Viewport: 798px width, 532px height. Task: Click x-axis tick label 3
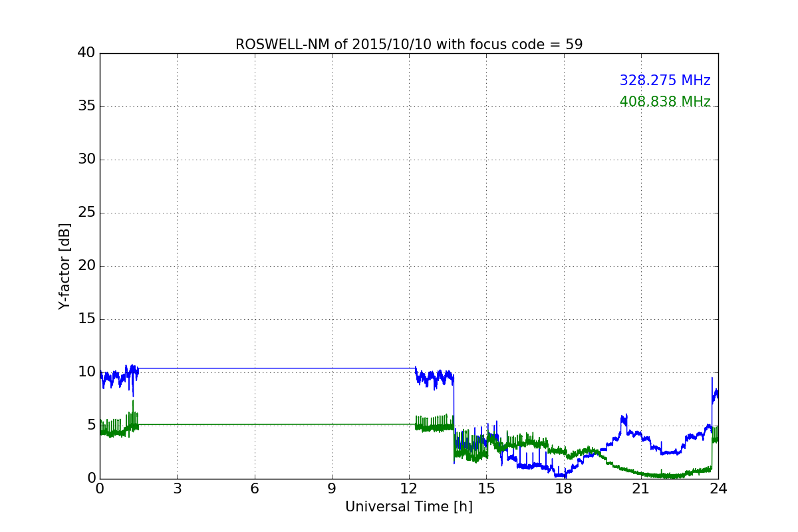coord(177,489)
